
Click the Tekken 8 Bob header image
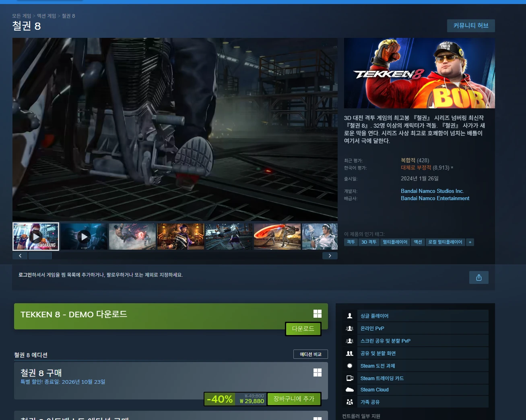point(419,73)
